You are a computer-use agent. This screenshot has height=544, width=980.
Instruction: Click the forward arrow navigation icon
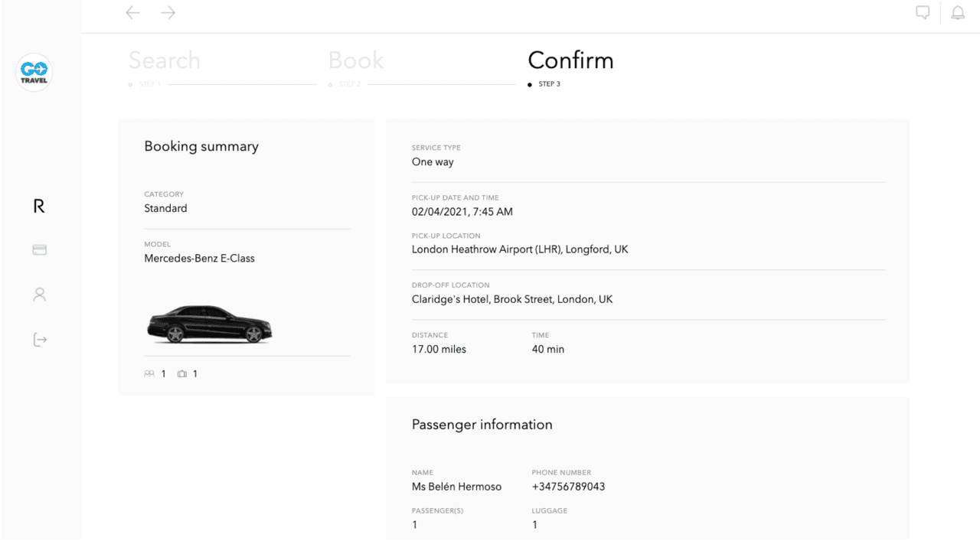coord(168,13)
